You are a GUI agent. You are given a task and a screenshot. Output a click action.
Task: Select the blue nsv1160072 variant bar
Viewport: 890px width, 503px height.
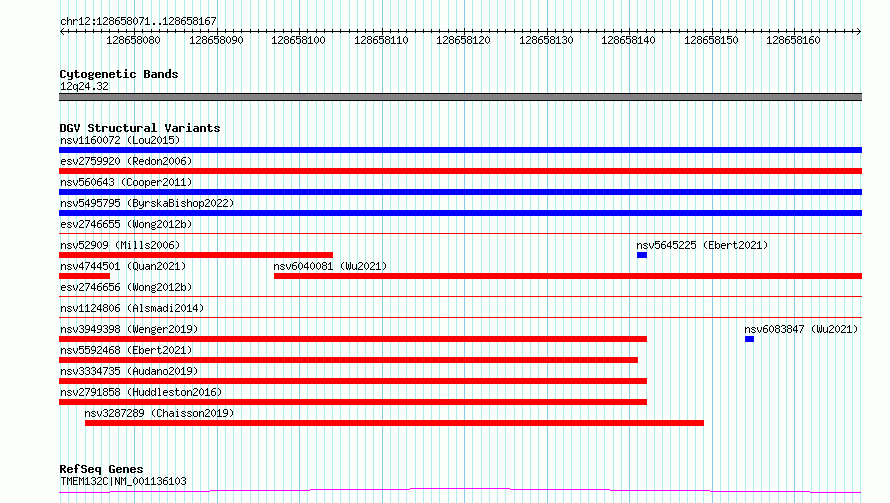[x=460, y=150]
